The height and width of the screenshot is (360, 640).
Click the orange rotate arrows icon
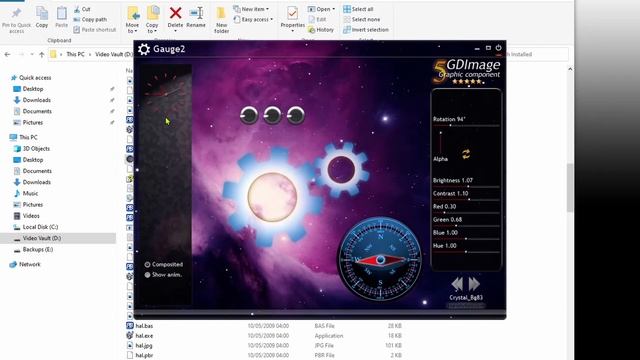coord(466,154)
